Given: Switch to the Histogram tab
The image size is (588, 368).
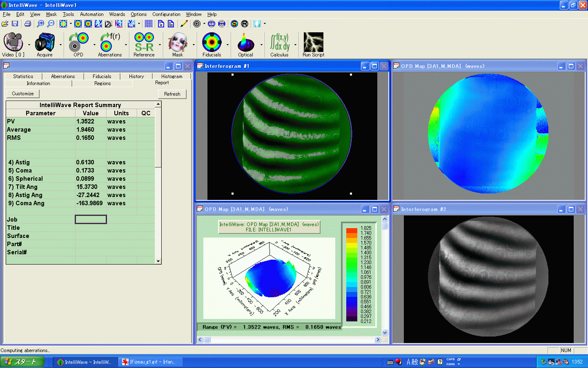Looking at the screenshot, I should (171, 76).
